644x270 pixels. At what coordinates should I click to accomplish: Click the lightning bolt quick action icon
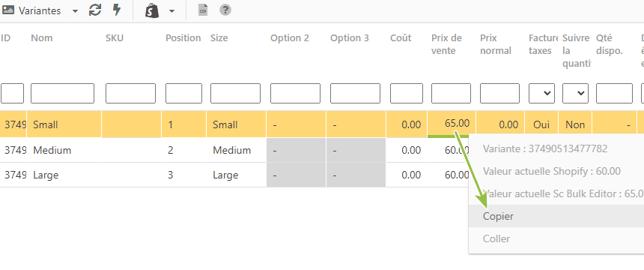tap(117, 10)
